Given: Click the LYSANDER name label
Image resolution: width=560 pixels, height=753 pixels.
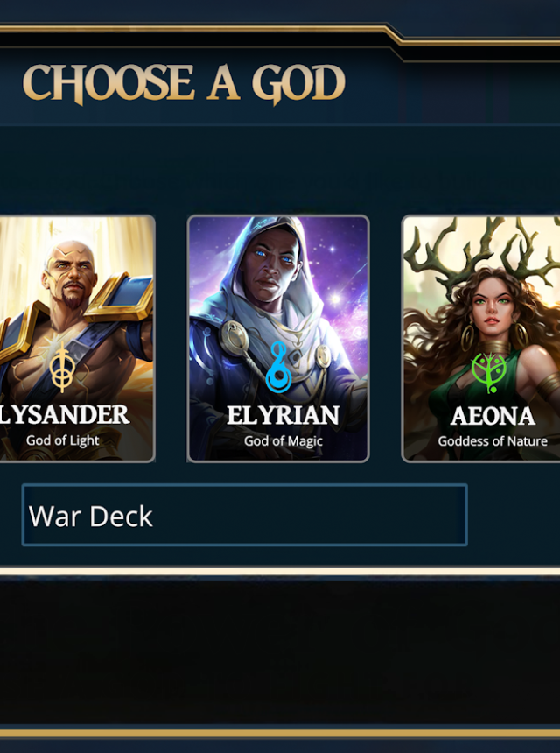Looking at the screenshot, I should point(64,414).
